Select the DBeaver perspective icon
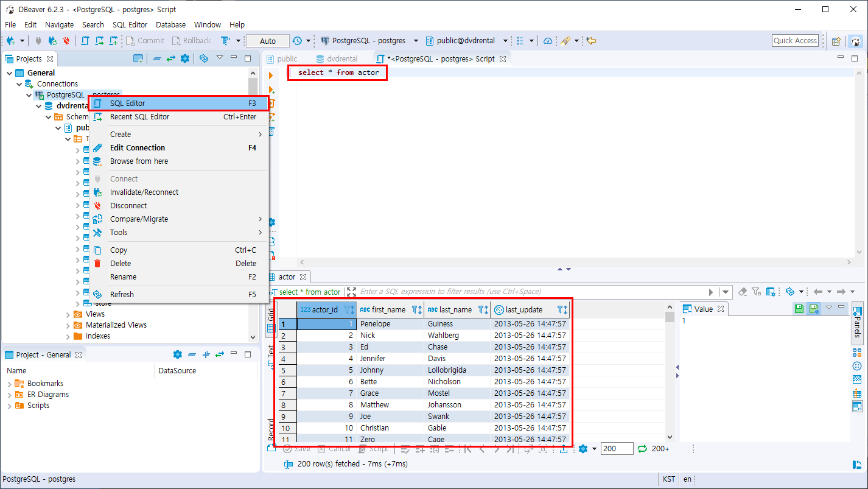The width and height of the screenshot is (868, 489). [856, 41]
